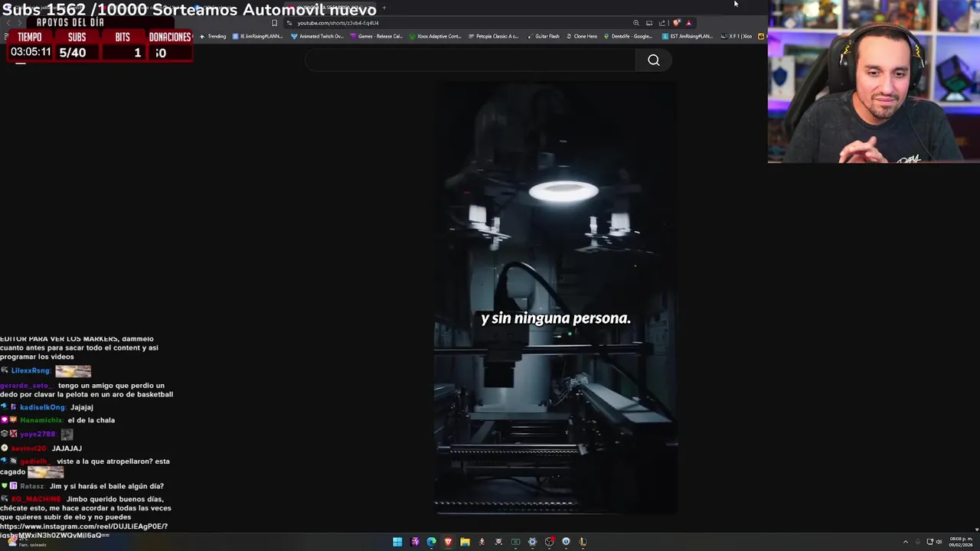Click the volume speaker tray icon
The height and width of the screenshot is (551, 980).
(939, 542)
